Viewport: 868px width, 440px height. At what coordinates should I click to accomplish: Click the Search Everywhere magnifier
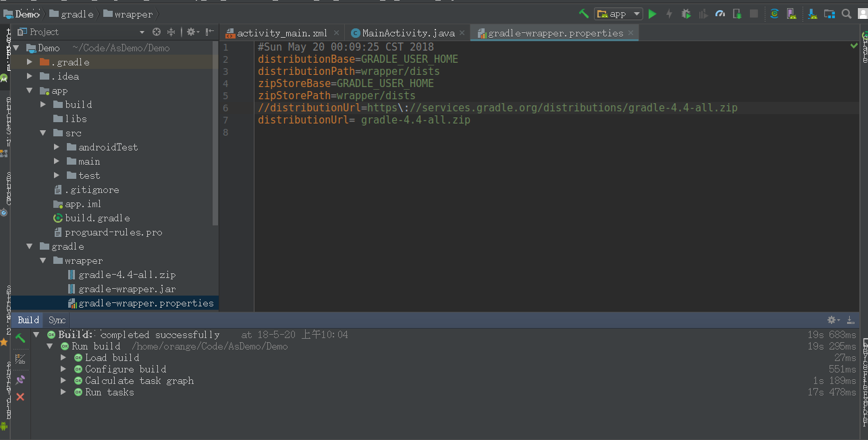[846, 13]
